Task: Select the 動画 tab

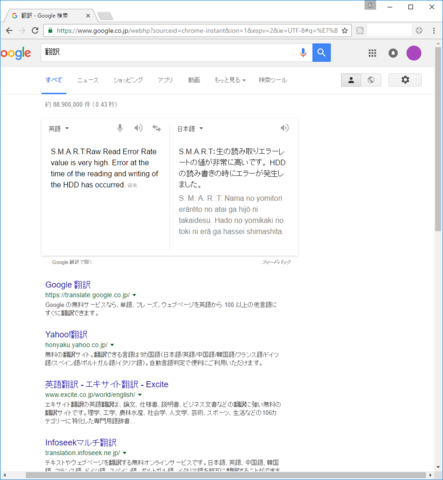Action: pos(194,80)
